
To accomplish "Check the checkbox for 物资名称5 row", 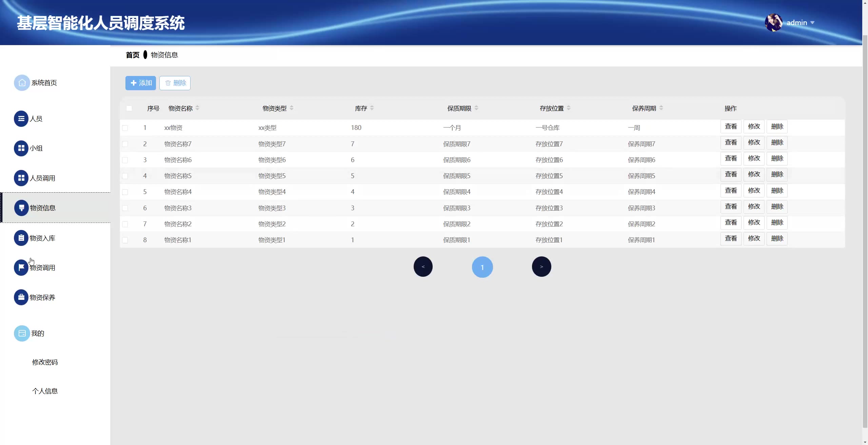I will coord(125,176).
